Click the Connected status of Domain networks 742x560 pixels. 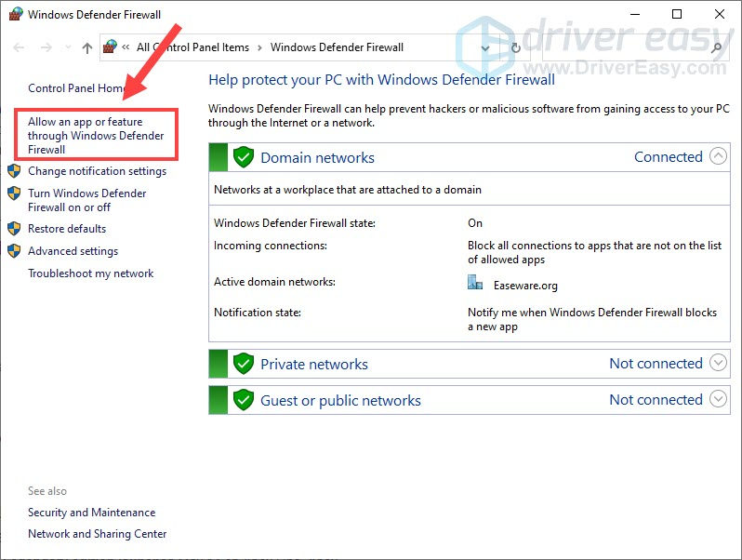[669, 156]
